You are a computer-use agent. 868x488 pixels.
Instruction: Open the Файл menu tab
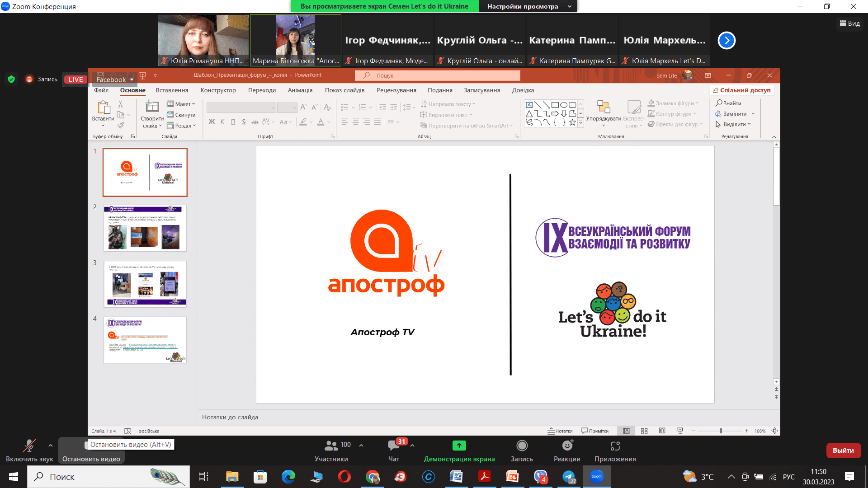101,90
